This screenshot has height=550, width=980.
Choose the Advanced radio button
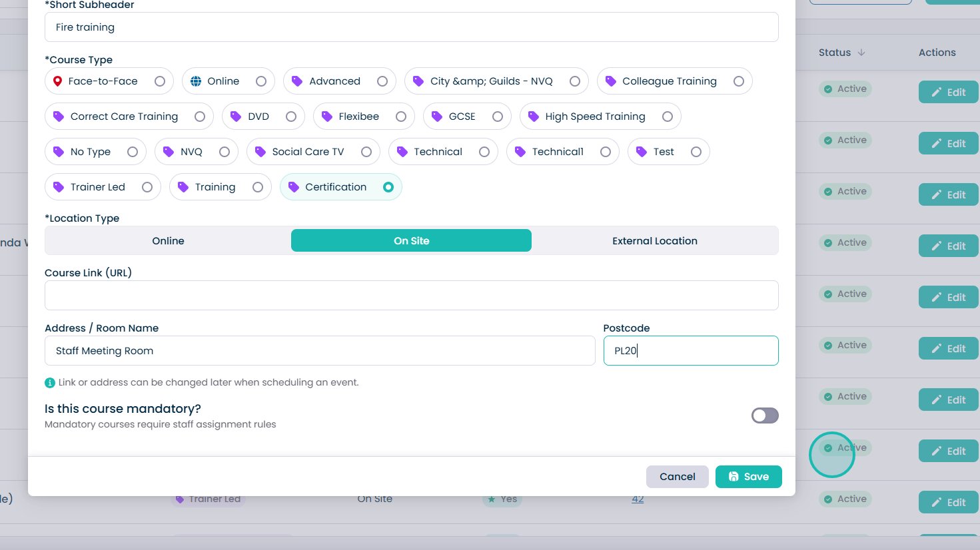coord(382,81)
